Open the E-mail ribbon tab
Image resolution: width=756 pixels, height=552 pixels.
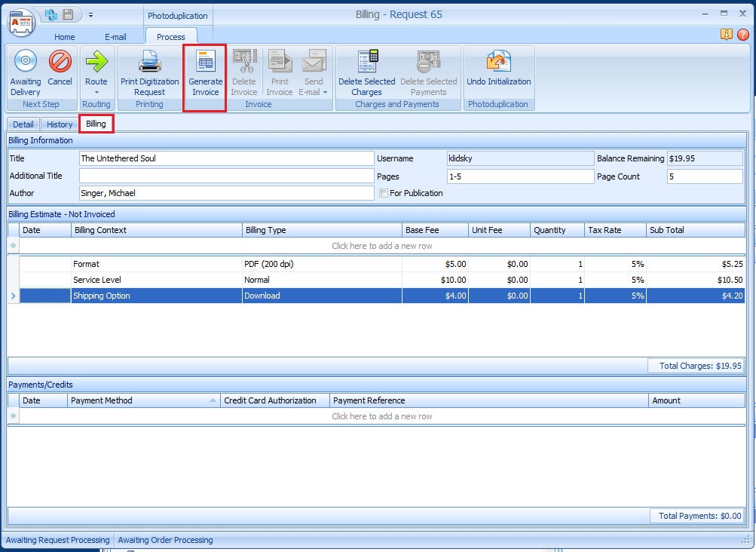click(115, 37)
